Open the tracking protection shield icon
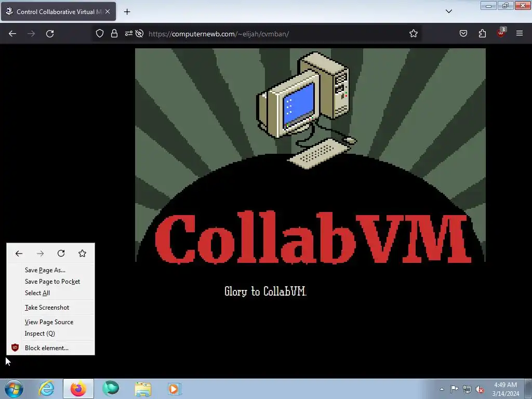The image size is (532, 399). [99, 34]
